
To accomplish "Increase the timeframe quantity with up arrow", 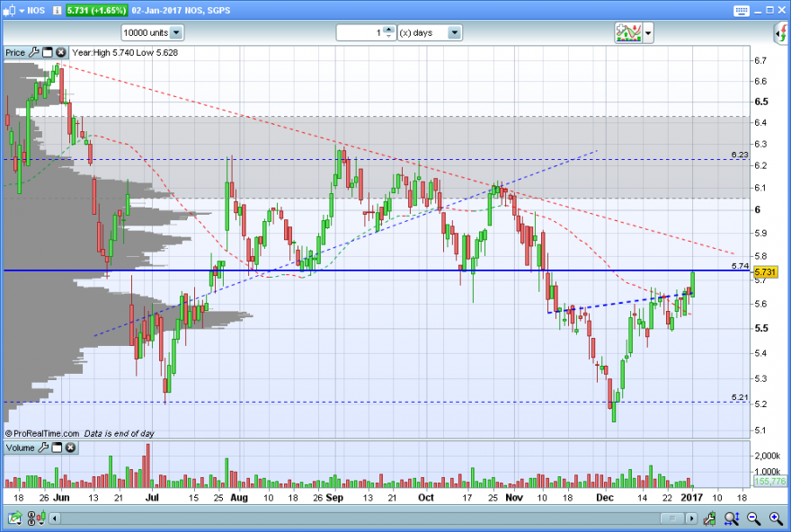I will [388, 30].
